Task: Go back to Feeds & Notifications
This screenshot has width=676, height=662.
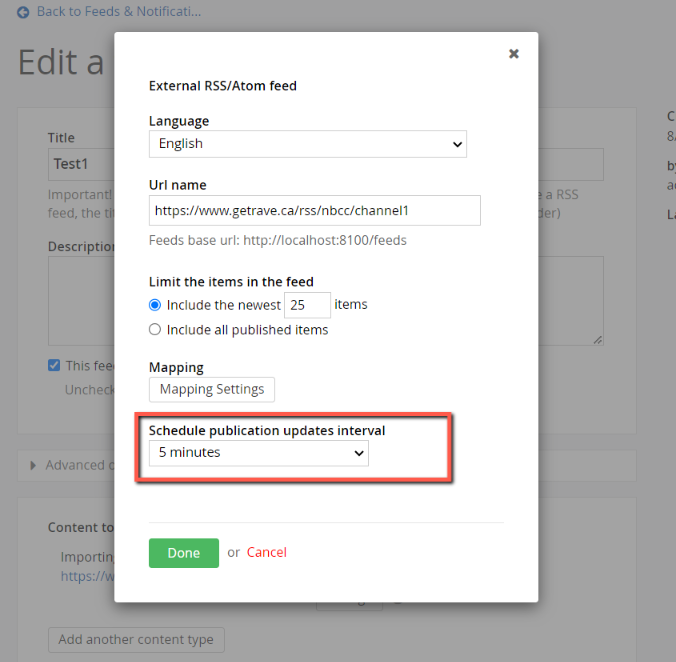Action: coord(119,12)
